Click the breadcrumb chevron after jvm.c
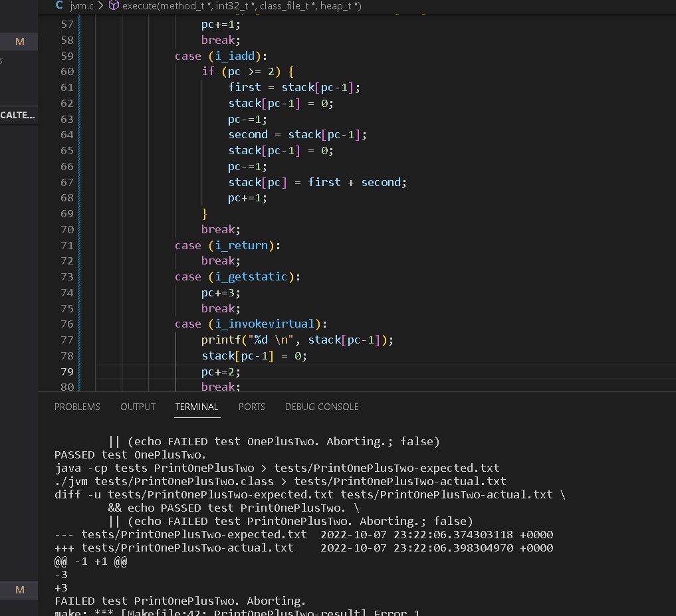This screenshot has height=616, width=676. coord(100,6)
